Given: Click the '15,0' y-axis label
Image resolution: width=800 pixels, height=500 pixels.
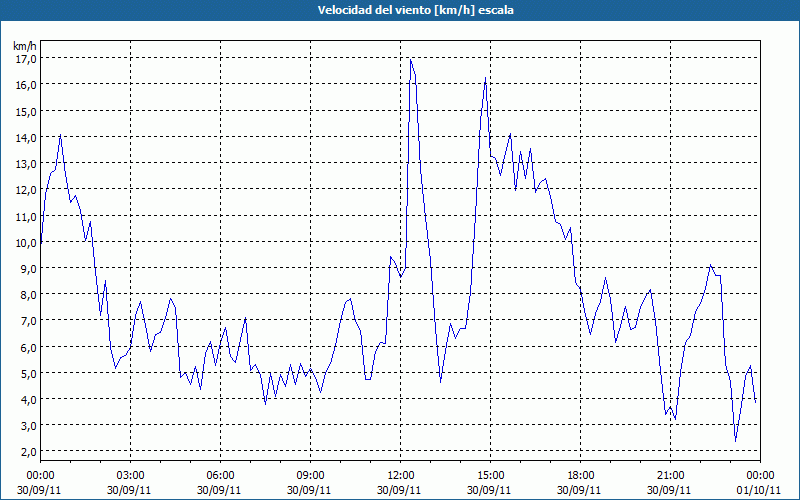Looking at the screenshot, I should click(26, 112).
